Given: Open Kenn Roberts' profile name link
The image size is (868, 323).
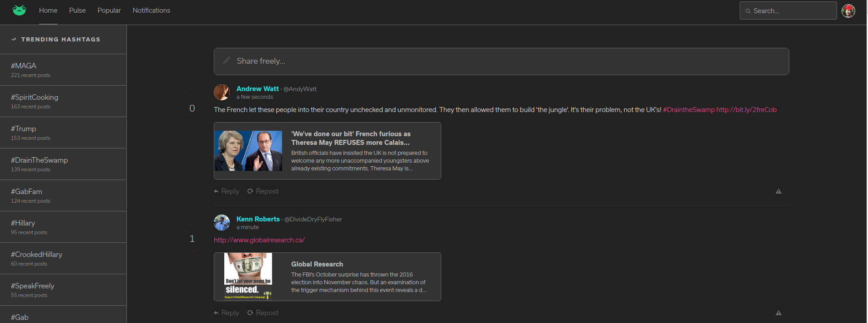Looking at the screenshot, I should [x=258, y=219].
